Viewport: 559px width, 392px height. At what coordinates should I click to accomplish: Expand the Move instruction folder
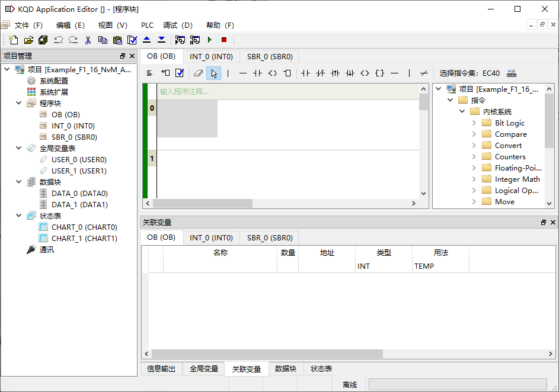pyautogui.click(x=474, y=201)
